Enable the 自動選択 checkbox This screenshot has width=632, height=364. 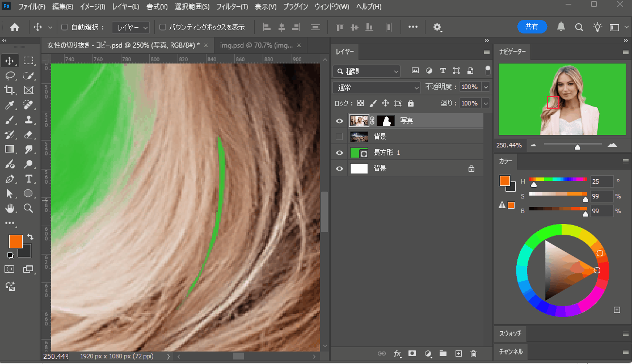pyautogui.click(x=65, y=27)
